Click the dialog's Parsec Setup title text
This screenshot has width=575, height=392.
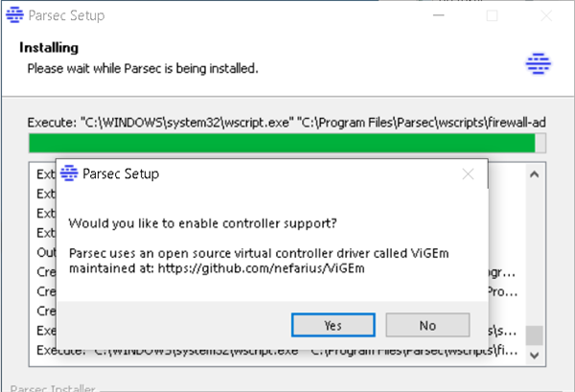click(121, 174)
